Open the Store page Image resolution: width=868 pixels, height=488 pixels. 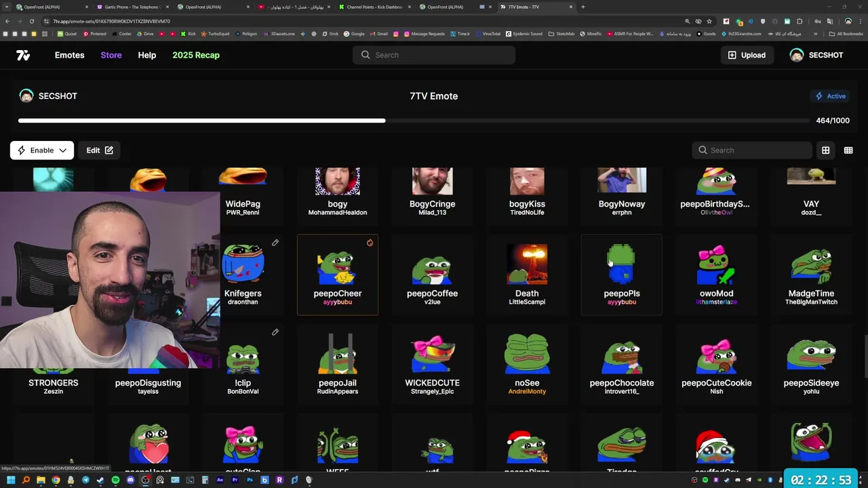pos(111,55)
